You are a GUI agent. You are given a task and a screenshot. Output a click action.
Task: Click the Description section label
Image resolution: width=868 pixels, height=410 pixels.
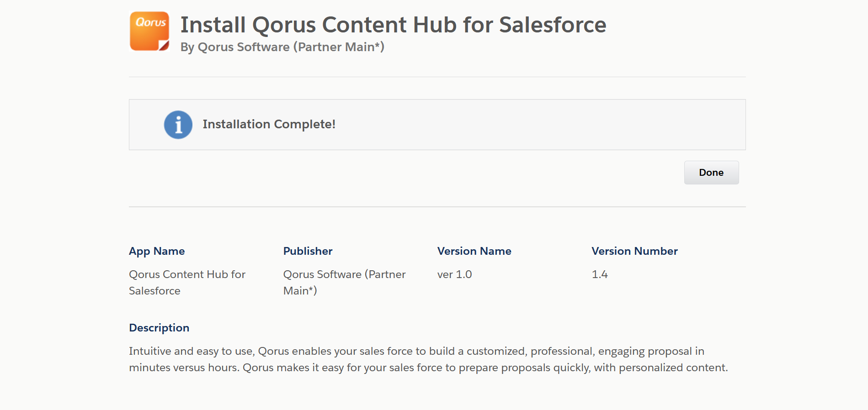[x=159, y=328]
